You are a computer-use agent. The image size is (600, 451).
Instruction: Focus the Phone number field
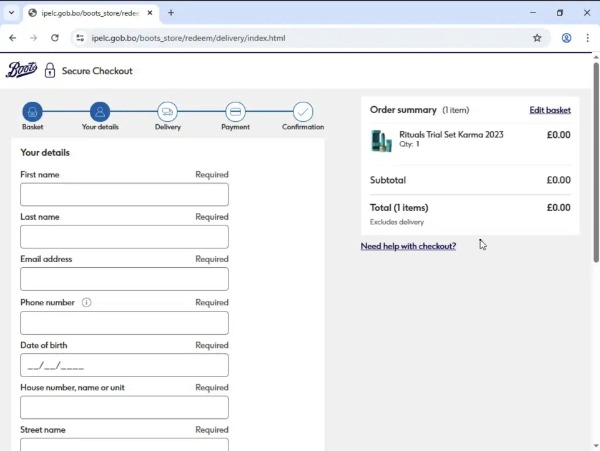(124, 323)
